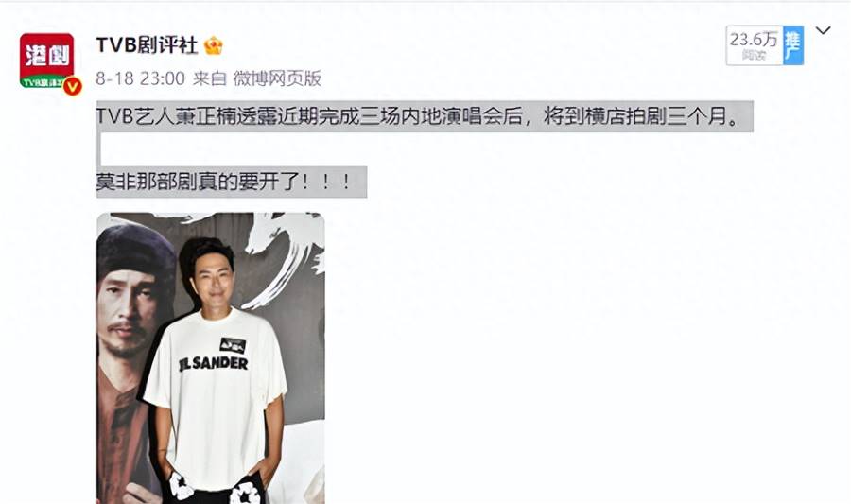The width and height of the screenshot is (851, 504).
Task: Open the 23.6万 阅读 count box
Action: click(755, 45)
